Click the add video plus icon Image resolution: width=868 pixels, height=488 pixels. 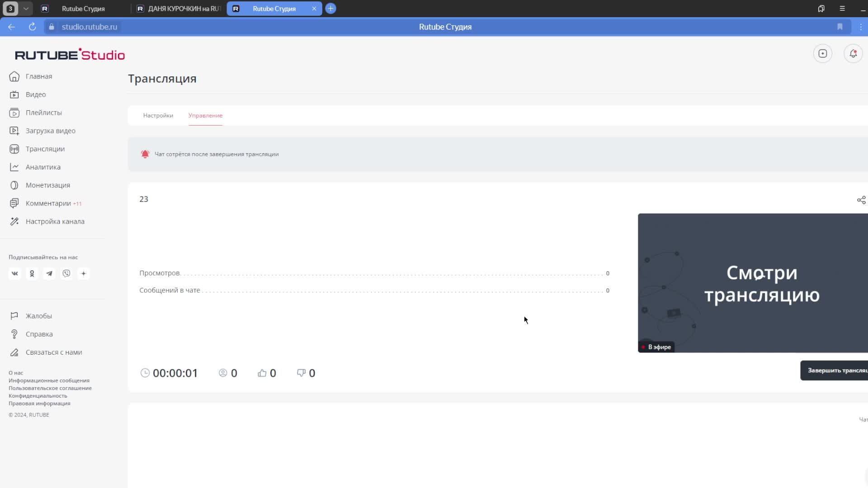tap(822, 54)
